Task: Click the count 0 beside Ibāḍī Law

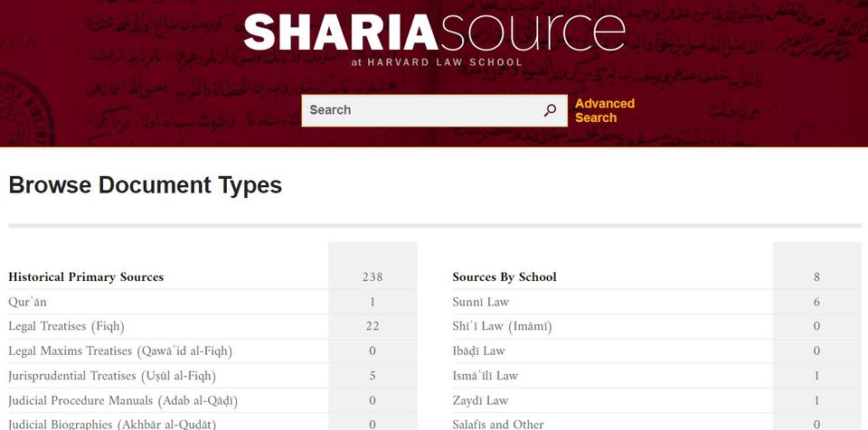Action: [816, 351]
